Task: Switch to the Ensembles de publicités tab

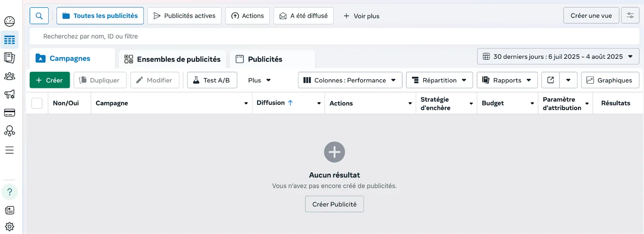Action: point(173,59)
